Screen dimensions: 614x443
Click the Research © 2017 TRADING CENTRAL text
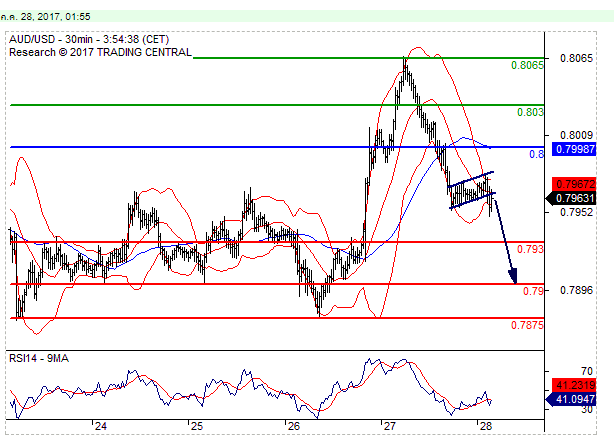[x=100, y=52]
